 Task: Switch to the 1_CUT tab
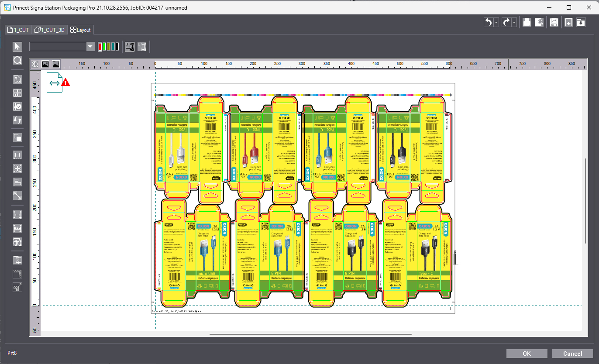coord(18,30)
